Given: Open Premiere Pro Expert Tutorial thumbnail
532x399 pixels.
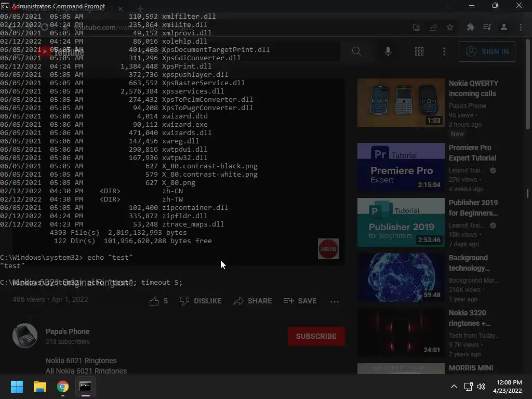Looking at the screenshot, I should pos(401,167).
